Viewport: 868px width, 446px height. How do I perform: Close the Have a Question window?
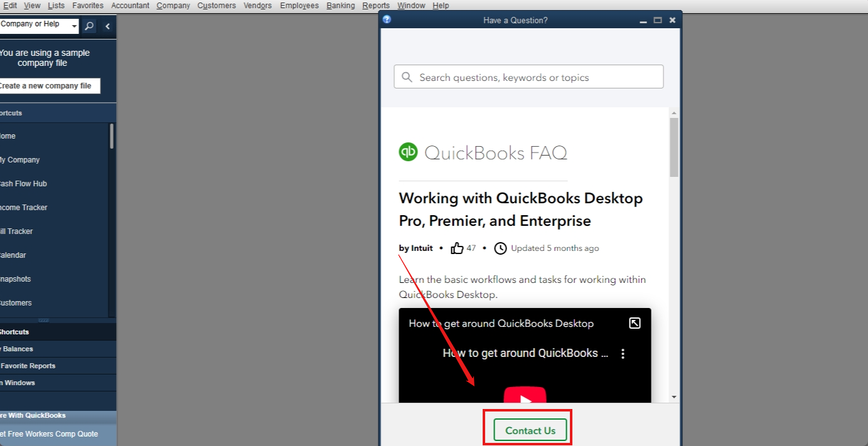tap(672, 20)
